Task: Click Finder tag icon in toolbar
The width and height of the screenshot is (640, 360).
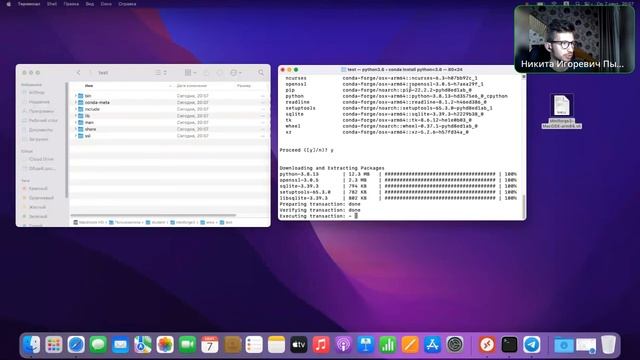Action: [x=220, y=73]
